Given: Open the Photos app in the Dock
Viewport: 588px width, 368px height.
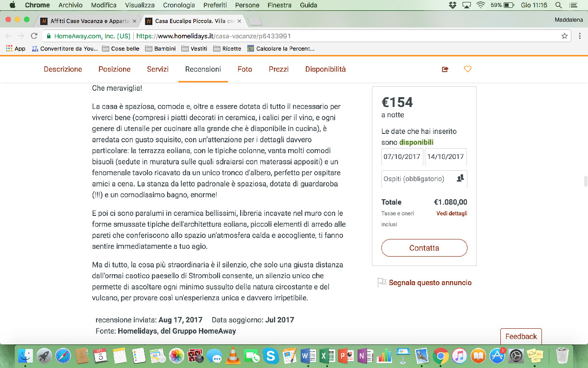Looking at the screenshot, I should coord(176,355).
